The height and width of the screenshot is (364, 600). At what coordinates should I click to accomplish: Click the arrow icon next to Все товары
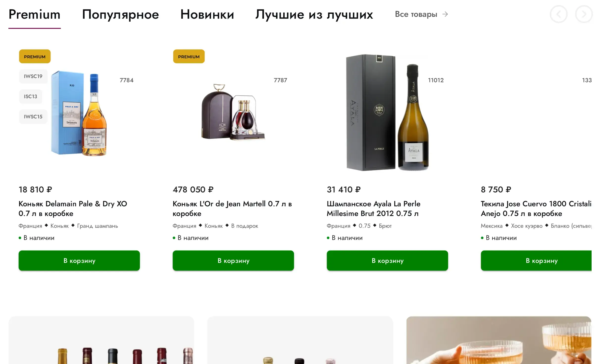445,14
